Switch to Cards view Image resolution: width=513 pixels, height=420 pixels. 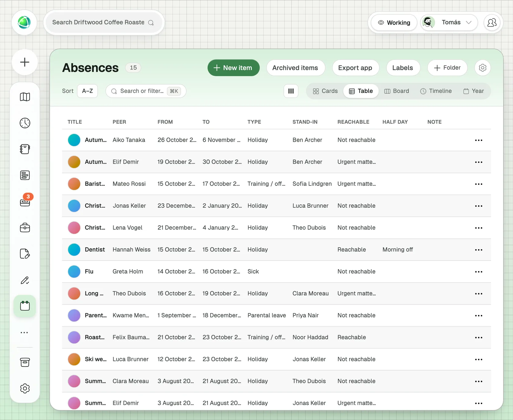tap(325, 91)
